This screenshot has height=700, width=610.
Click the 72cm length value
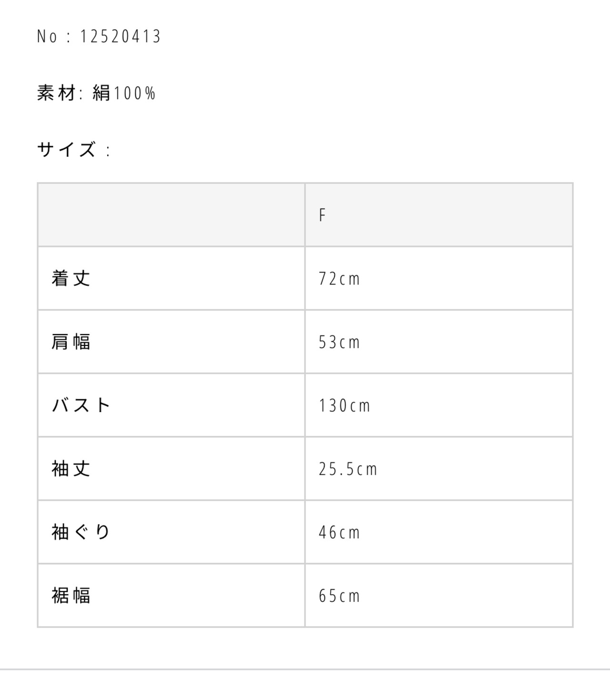click(x=339, y=279)
